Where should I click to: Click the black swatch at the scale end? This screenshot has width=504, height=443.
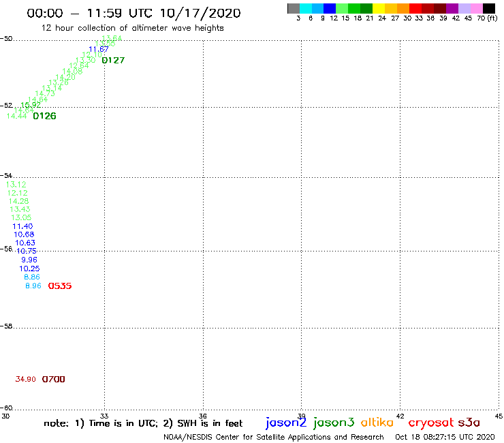coord(488,8)
